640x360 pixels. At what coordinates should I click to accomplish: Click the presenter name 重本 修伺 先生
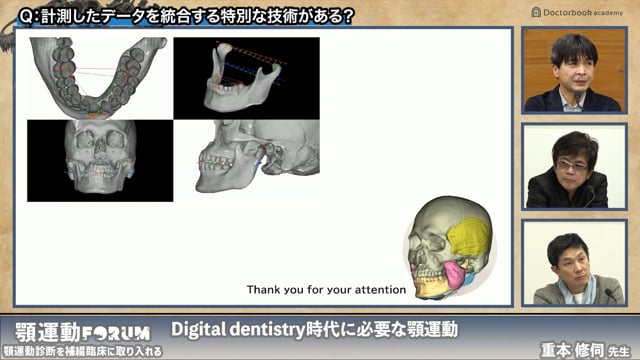pyautogui.click(x=586, y=350)
